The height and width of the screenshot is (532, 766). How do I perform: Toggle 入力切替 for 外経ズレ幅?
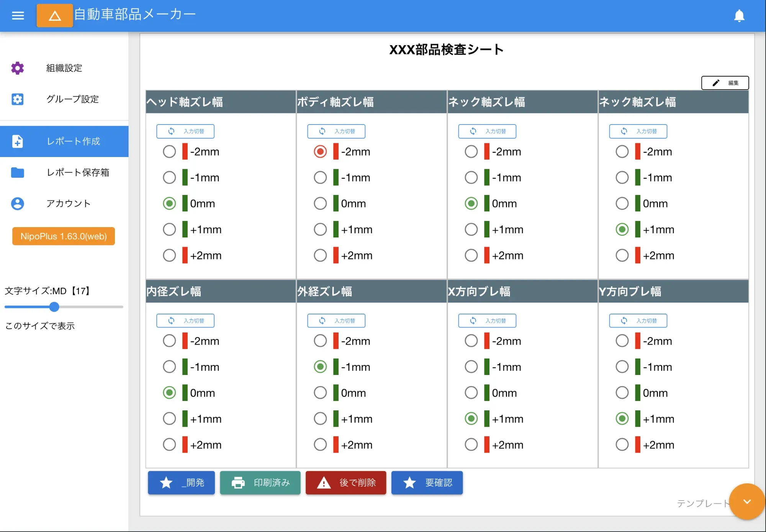click(x=336, y=321)
